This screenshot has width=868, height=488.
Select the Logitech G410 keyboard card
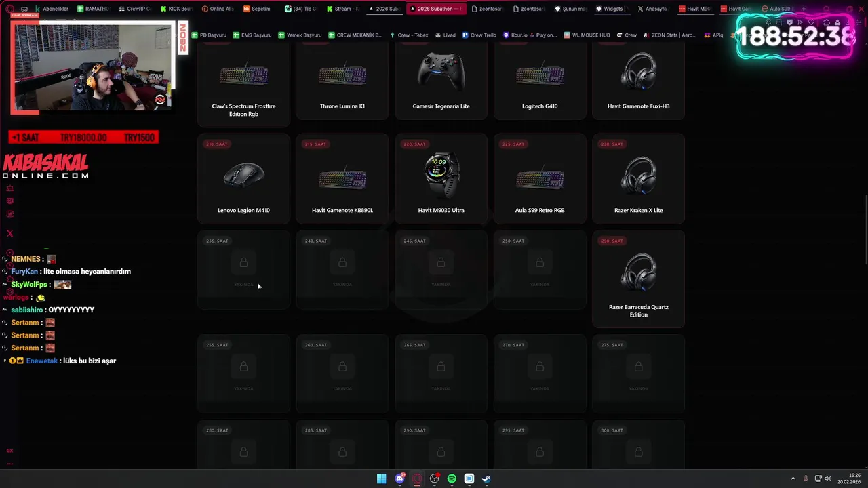point(540,81)
